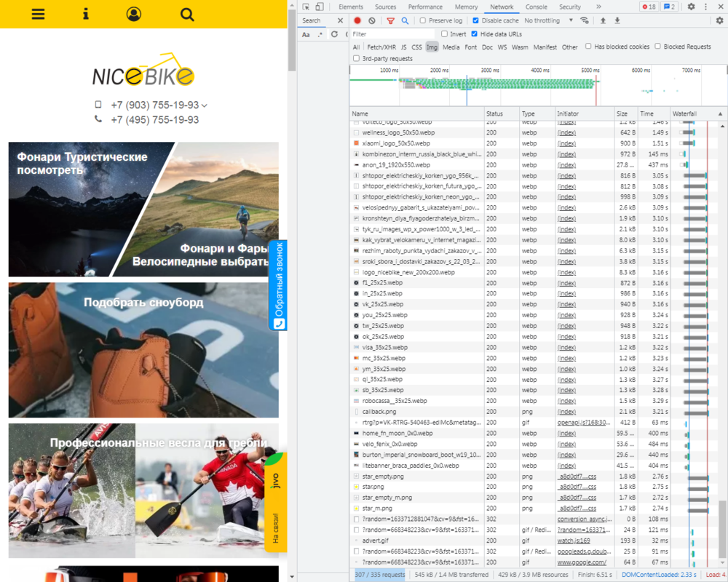Filter requests by the Font type
This screenshot has width=728, height=582.
[471, 47]
